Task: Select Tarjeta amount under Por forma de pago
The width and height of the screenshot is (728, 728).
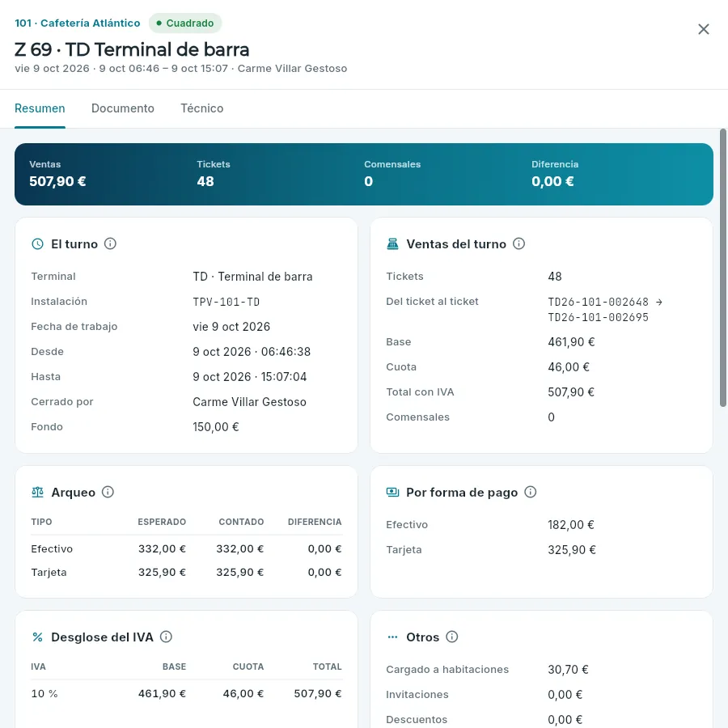Action: point(572,550)
